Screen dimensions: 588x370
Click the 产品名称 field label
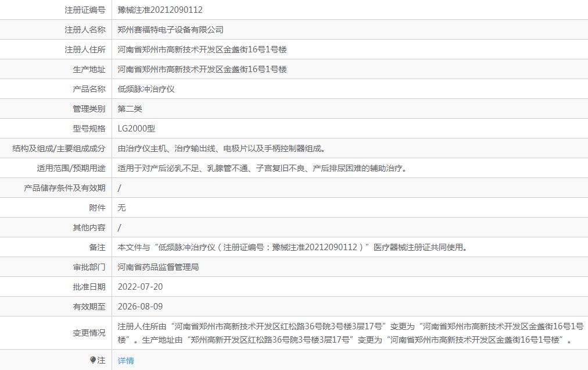89,89
